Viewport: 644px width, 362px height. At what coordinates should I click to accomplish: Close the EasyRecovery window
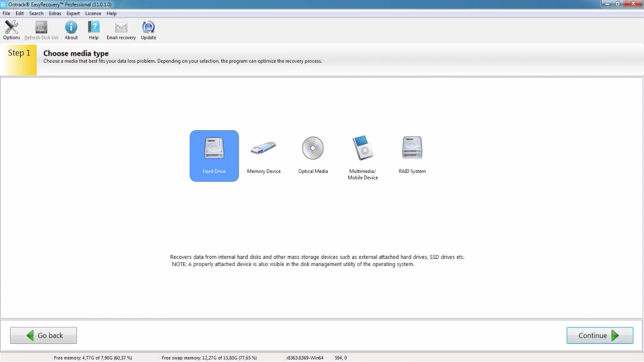633,4
